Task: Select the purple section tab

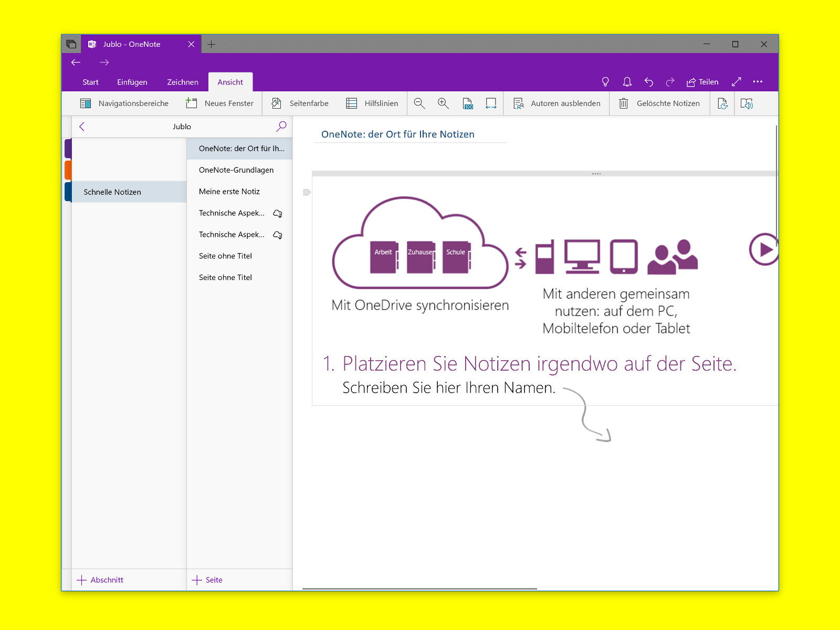Action: (x=68, y=149)
